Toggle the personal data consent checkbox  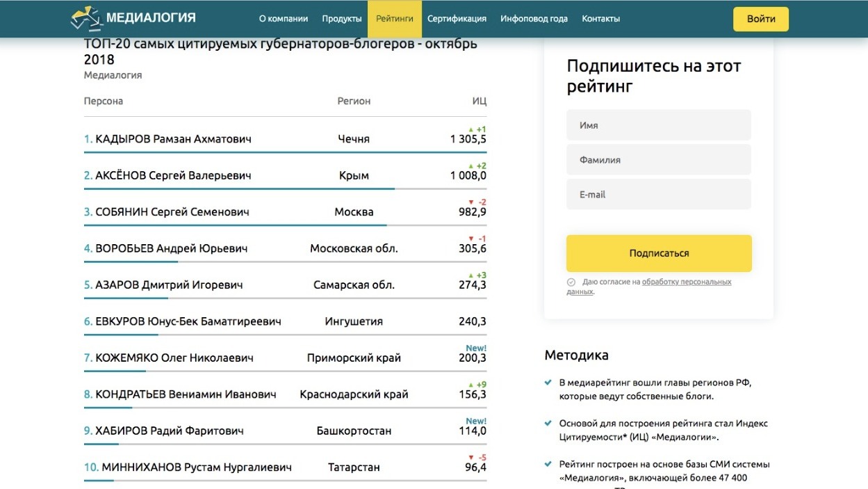[571, 282]
